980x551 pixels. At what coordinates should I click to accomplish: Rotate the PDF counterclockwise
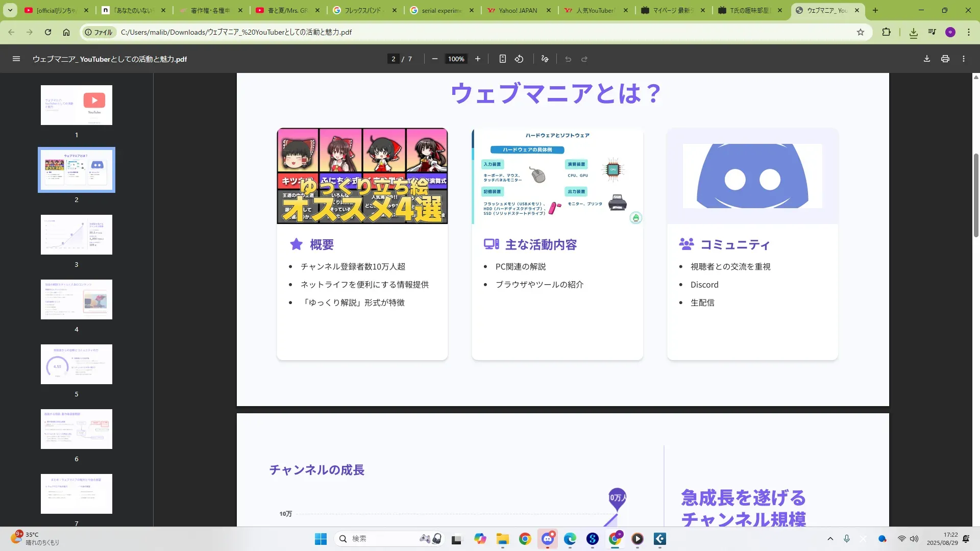[519, 59]
